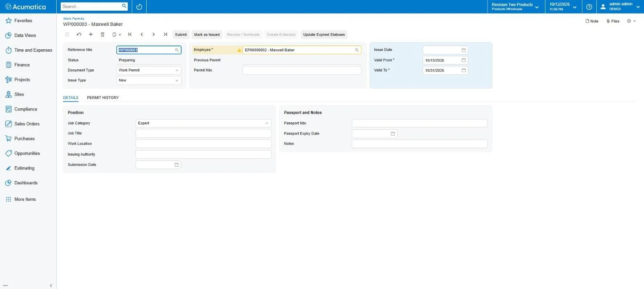Add a Note to this record
This screenshot has height=289, width=644.
(592, 21)
